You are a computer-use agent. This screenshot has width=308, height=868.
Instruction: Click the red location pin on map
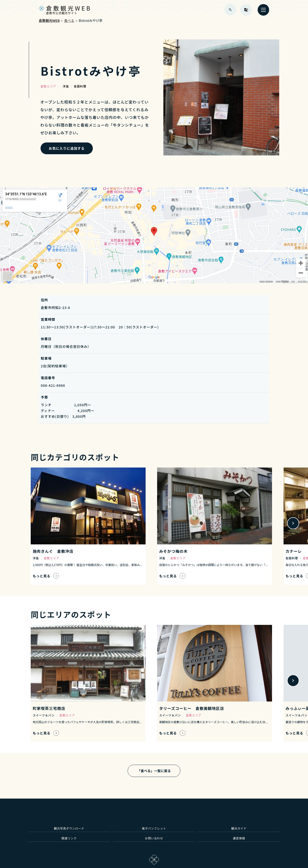click(x=154, y=231)
